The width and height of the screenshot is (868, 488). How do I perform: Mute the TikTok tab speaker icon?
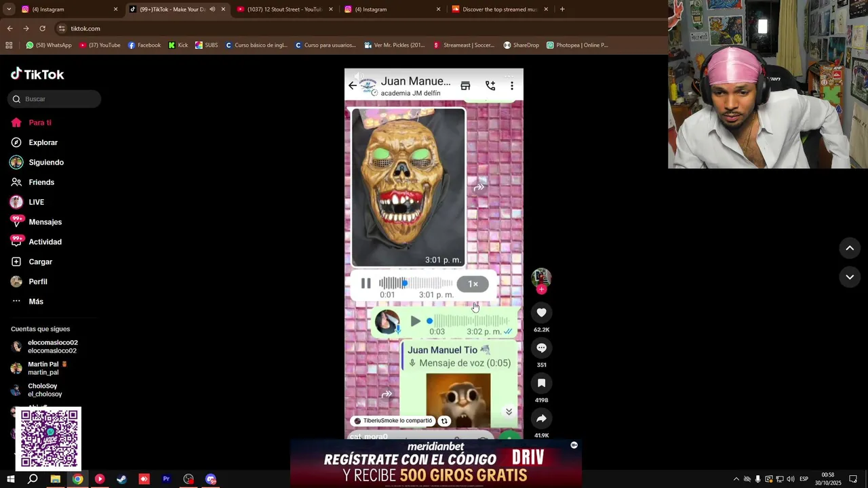(x=212, y=9)
